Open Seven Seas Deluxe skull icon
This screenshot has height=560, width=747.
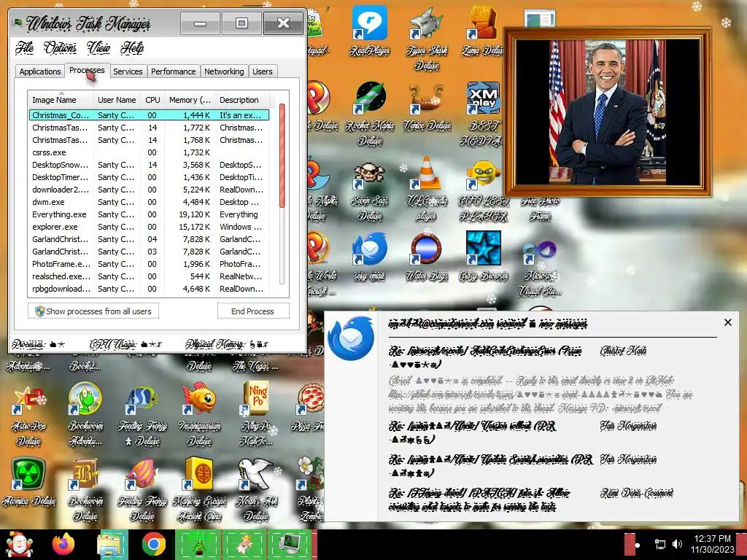(370, 189)
